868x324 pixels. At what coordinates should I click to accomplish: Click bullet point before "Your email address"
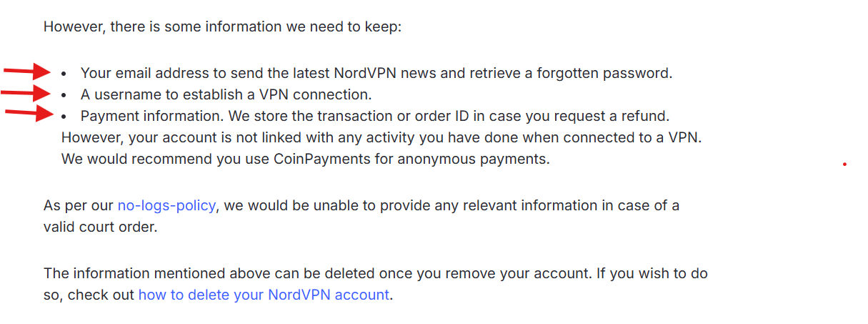(x=64, y=74)
